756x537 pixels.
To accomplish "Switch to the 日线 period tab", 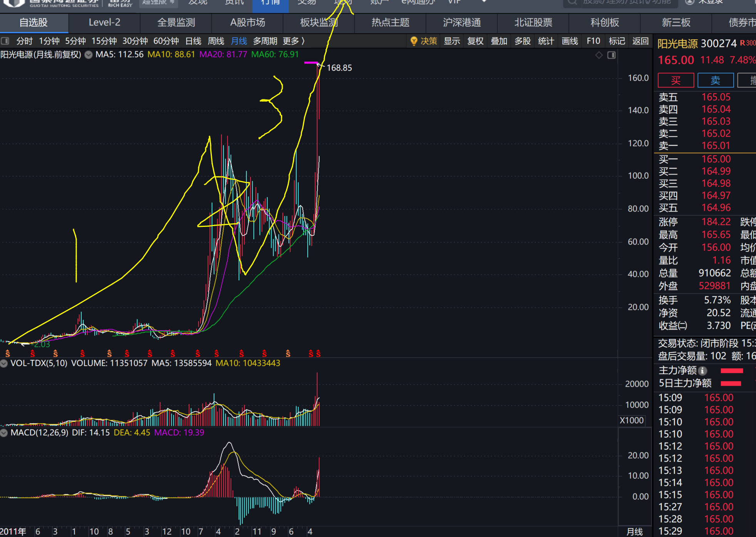I will point(193,41).
